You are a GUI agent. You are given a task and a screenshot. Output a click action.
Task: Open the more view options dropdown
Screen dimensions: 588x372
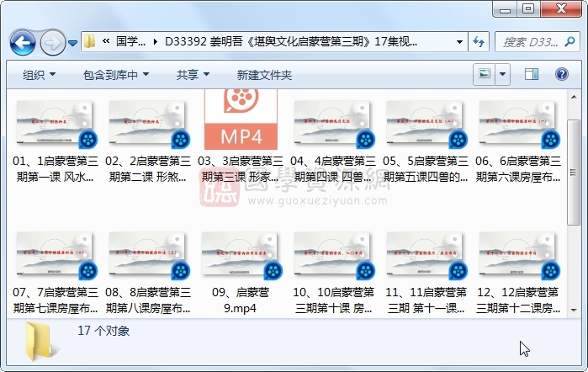(x=502, y=74)
